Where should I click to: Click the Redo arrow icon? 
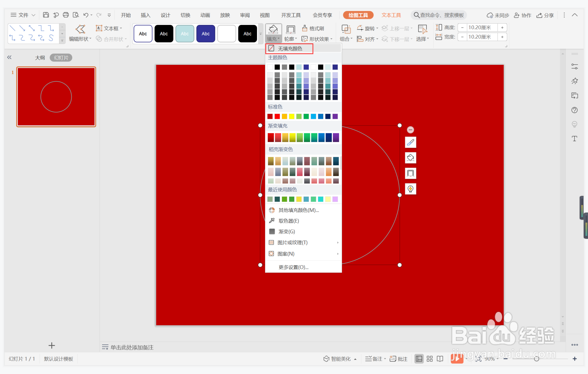pos(99,15)
